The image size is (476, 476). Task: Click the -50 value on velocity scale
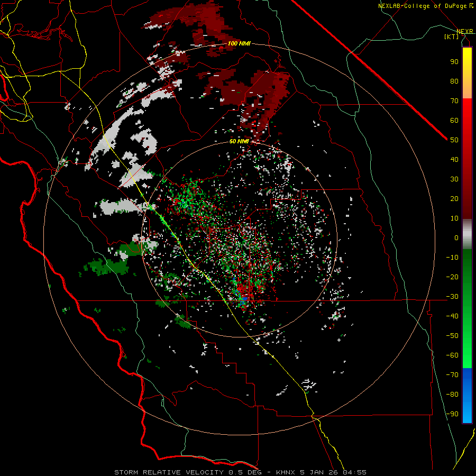452,336
